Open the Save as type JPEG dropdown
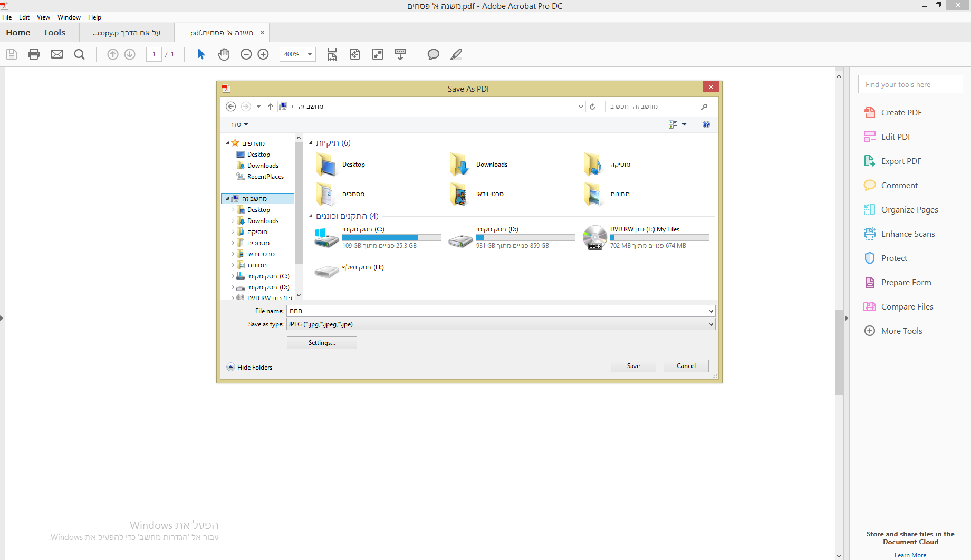This screenshot has width=971, height=560. (501, 324)
